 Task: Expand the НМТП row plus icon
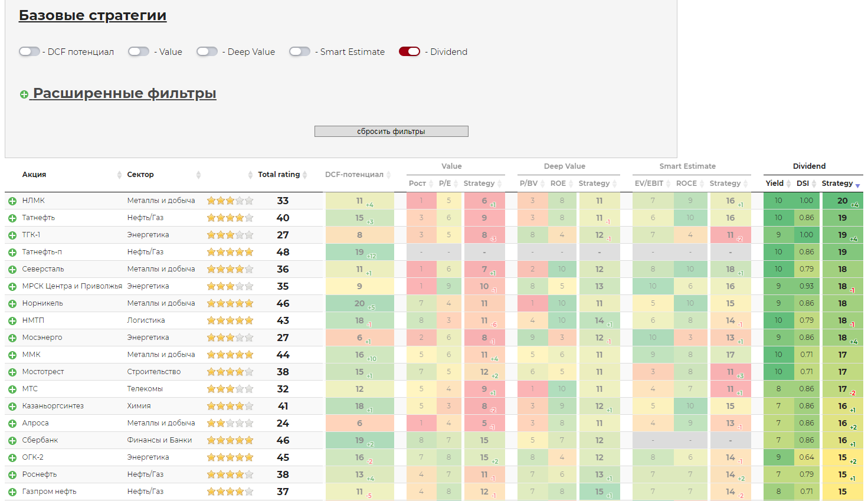pos(12,321)
